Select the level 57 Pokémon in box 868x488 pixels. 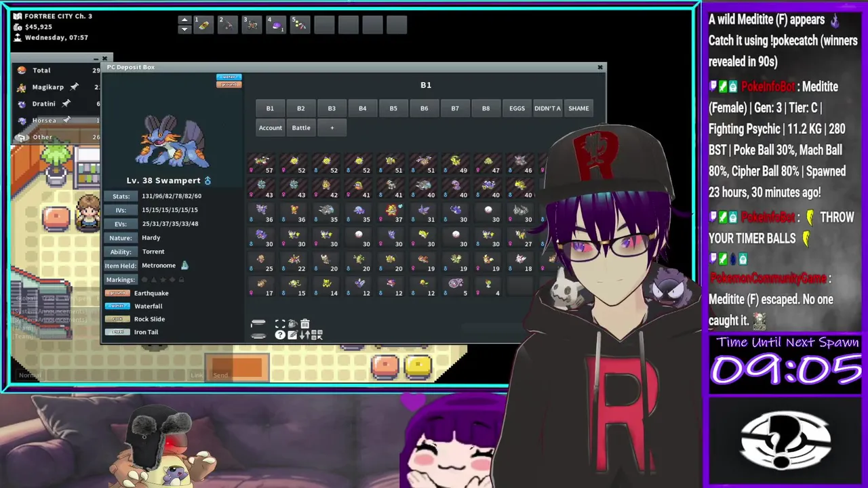click(x=262, y=163)
